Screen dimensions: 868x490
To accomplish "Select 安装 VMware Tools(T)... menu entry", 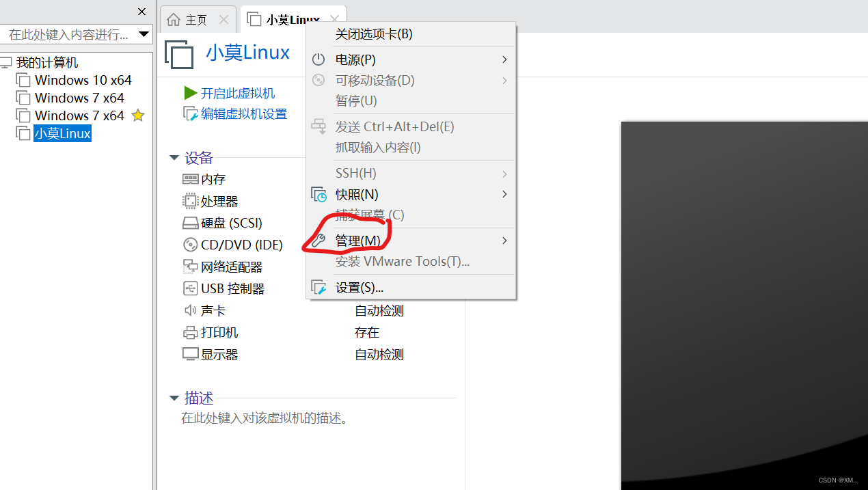I will (x=411, y=262).
